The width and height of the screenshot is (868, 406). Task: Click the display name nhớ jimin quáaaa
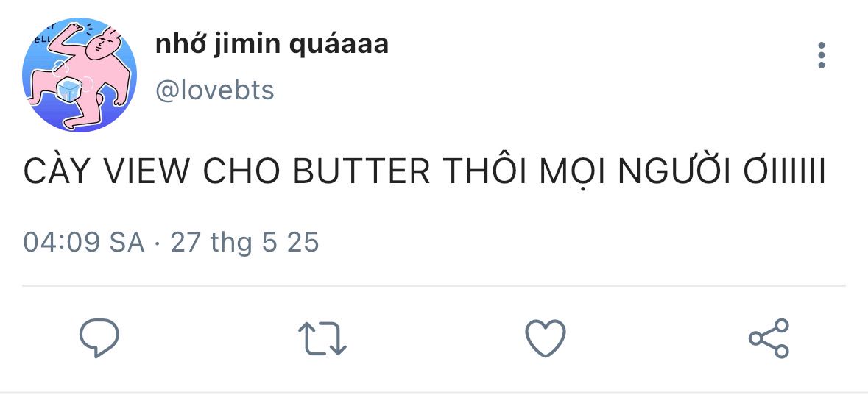tap(272, 45)
